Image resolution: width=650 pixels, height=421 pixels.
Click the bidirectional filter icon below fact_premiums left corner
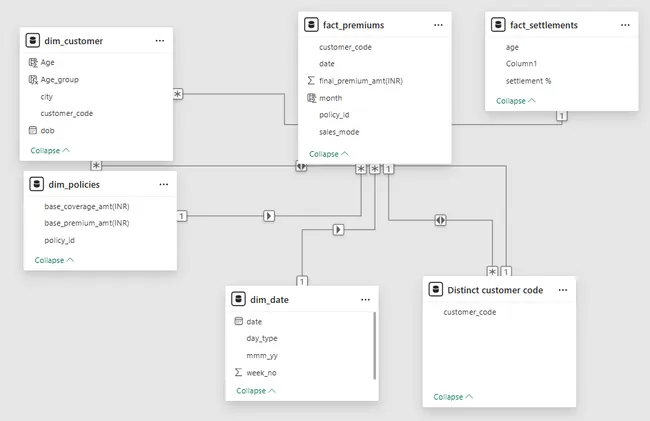coord(301,166)
